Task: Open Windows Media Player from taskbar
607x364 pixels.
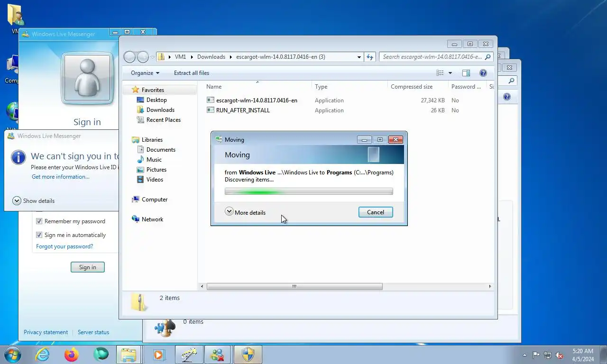Action: tap(158, 355)
